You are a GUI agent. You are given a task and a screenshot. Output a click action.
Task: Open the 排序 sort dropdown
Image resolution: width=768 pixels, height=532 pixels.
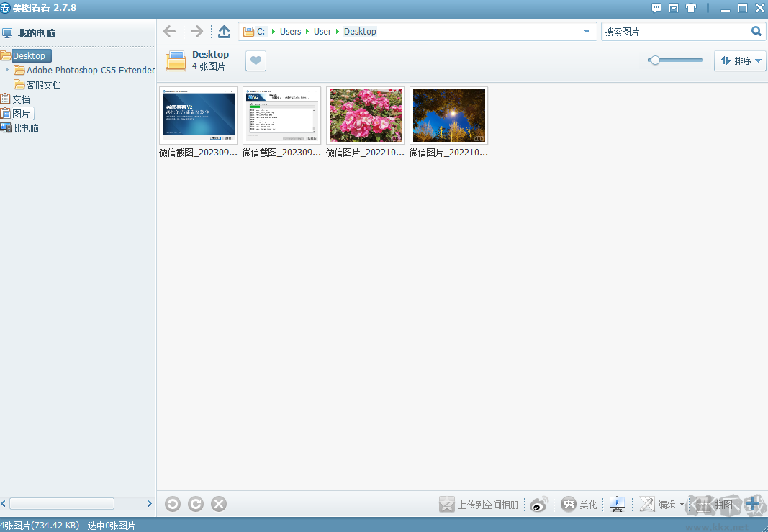[x=740, y=61]
